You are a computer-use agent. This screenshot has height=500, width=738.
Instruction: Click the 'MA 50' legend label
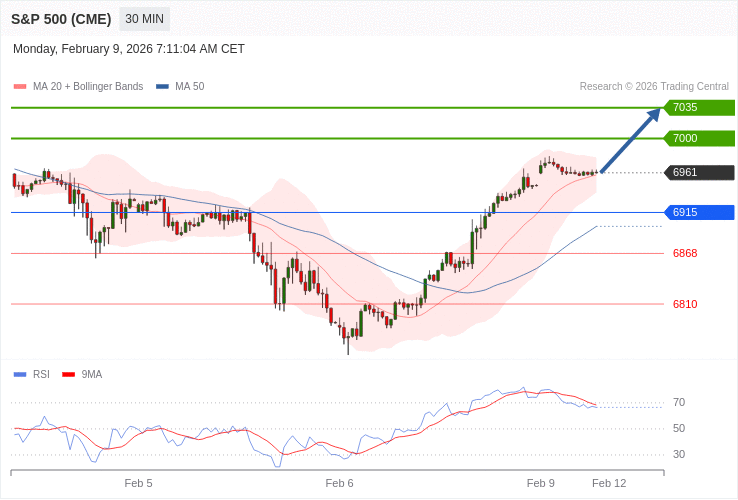tap(190, 87)
